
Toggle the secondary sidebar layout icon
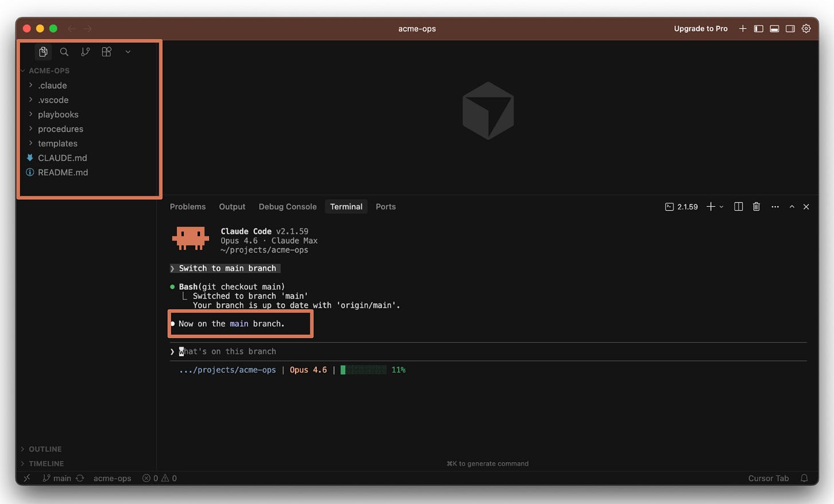pos(790,29)
